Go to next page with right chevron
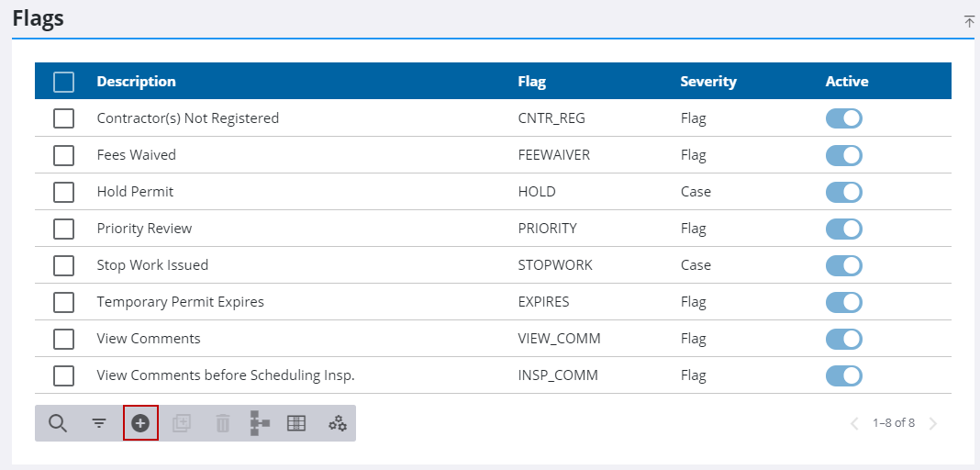The height and width of the screenshot is (470, 980). (933, 423)
